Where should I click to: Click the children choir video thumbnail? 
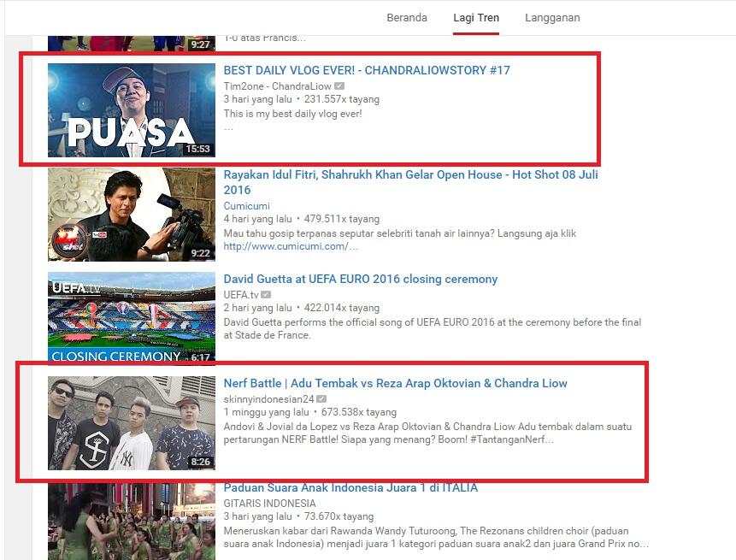[132, 522]
